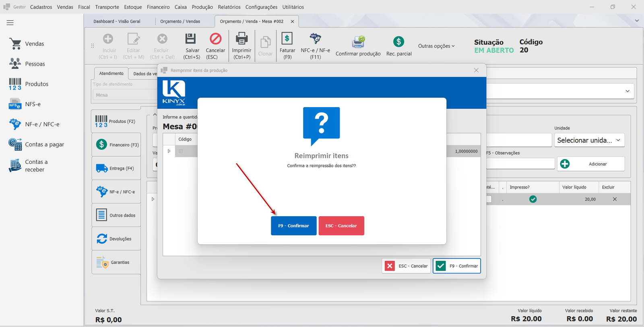
Task: Click the Financeiro (F3) side button
Action: [116, 145]
